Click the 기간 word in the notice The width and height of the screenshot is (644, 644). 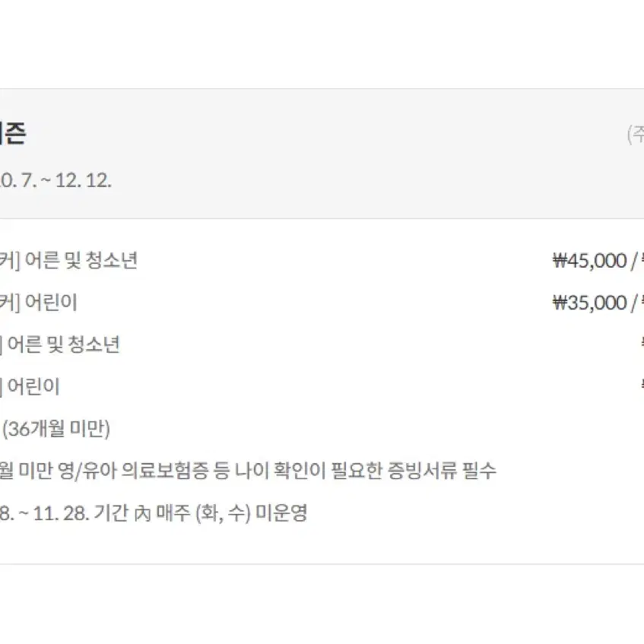click(x=111, y=513)
